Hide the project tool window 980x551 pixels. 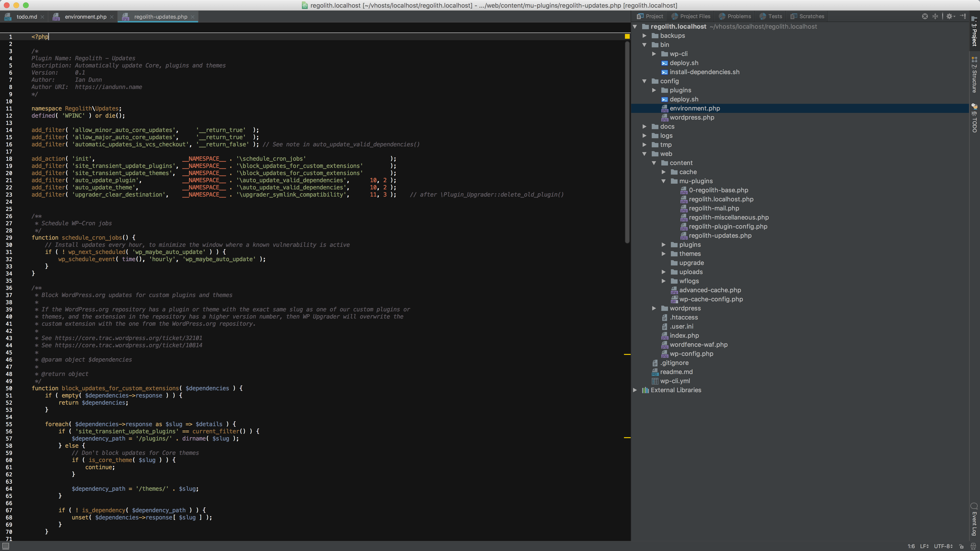(x=963, y=16)
